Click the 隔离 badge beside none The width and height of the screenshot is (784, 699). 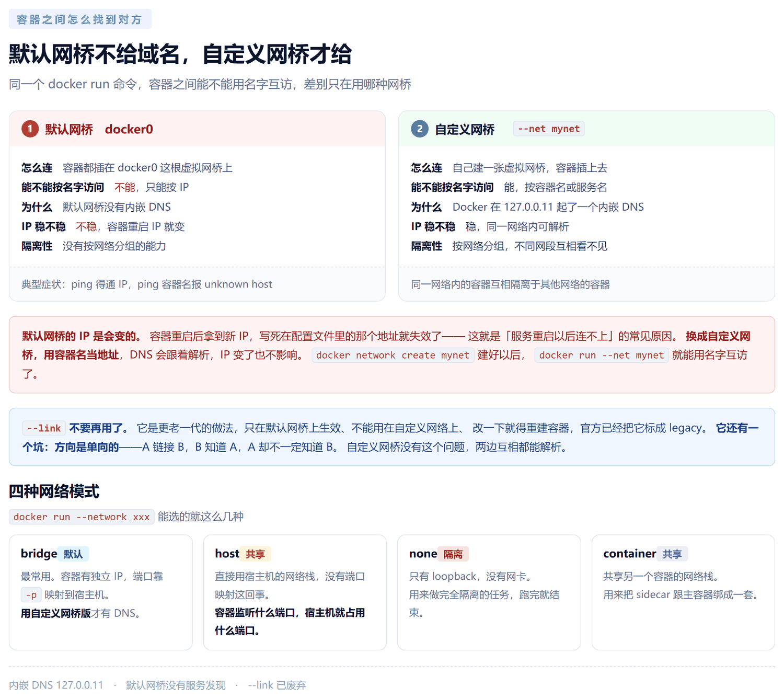[x=453, y=554]
